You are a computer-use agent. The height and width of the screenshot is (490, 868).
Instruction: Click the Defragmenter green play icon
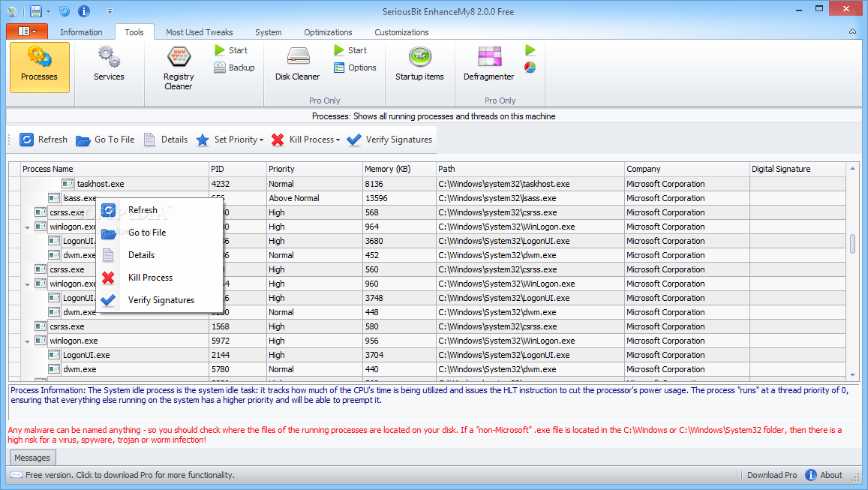pyautogui.click(x=530, y=50)
